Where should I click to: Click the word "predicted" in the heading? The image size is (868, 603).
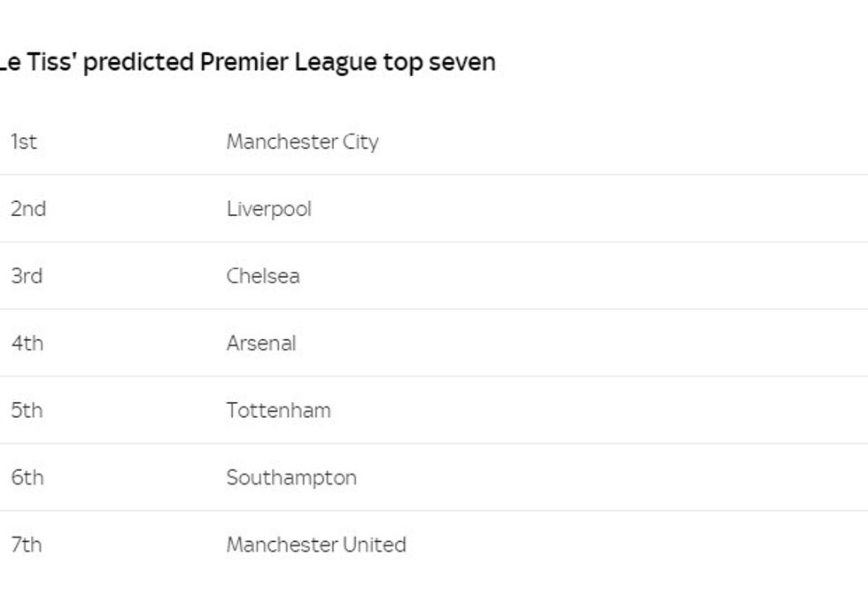point(138,63)
